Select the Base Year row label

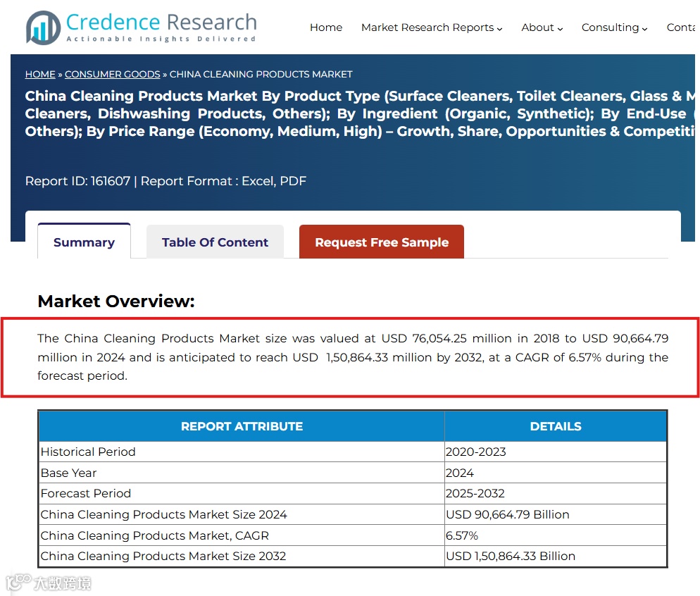(x=68, y=473)
